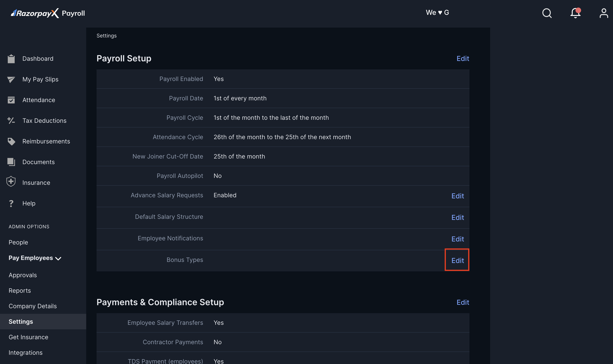The width and height of the screenshot is (613, 364).
Task: Edit Advance Salary Requests setting
Action: point(458,196)
